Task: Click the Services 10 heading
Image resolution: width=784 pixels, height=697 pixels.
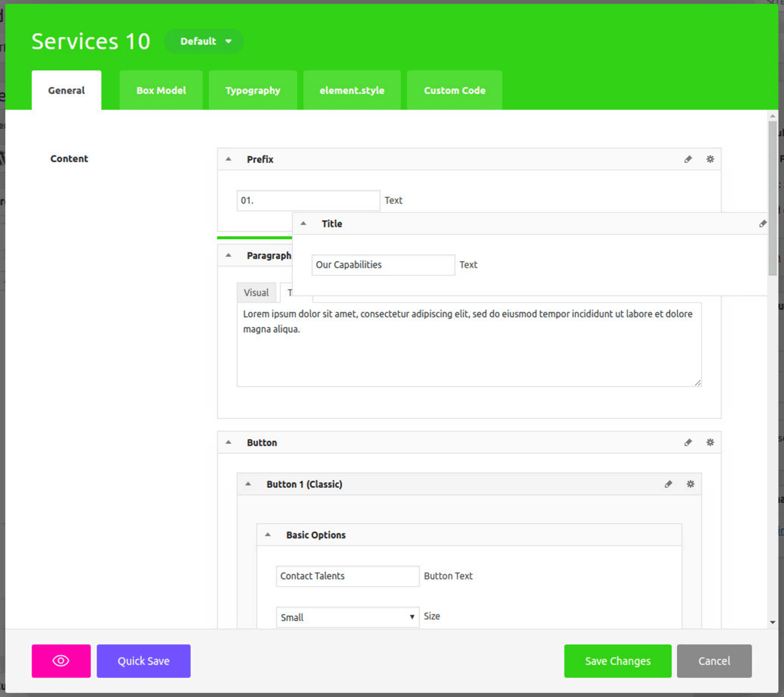Action: (91, 42)
